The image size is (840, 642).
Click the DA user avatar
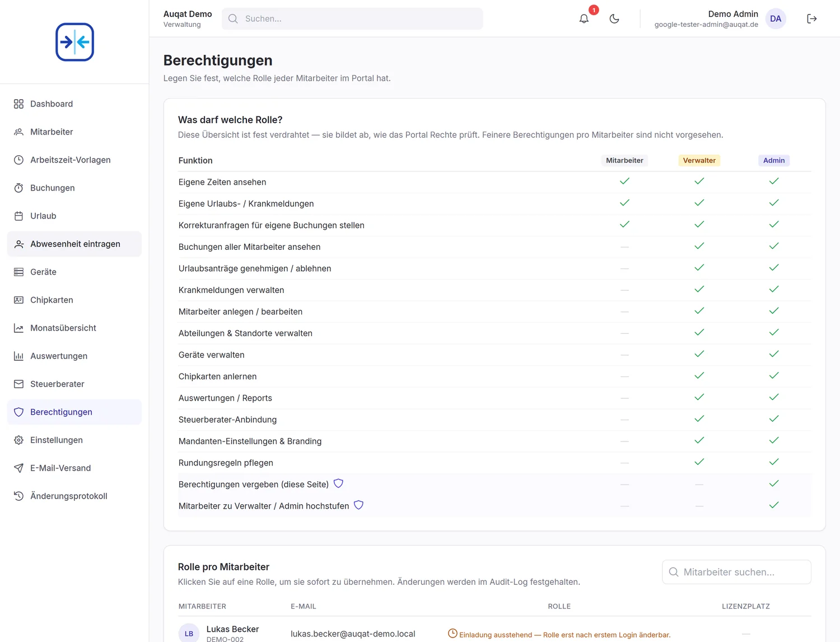point(776,18)
